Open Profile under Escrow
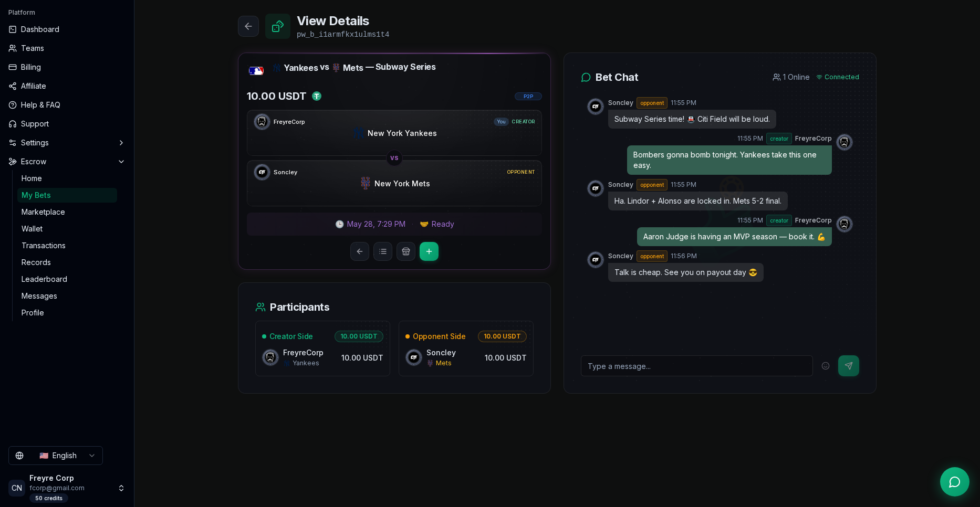Image resolution: width=980 pixels, height=507 pixels. 67,313
